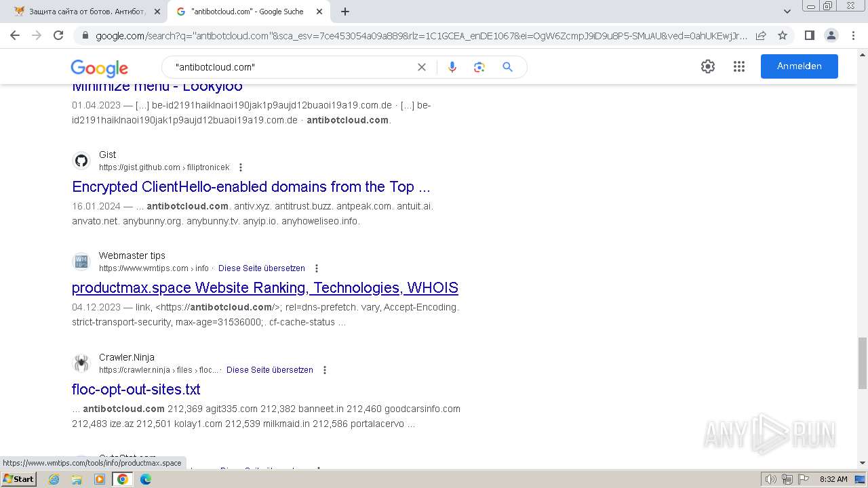Open media player from taskbar
Screen dimensions: 868x488
click(100, 479)
